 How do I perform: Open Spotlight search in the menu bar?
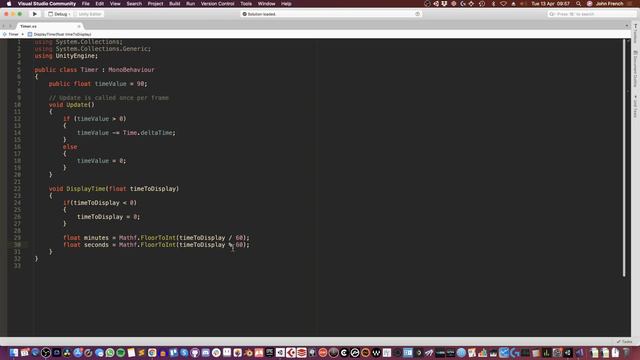(578, 4)
